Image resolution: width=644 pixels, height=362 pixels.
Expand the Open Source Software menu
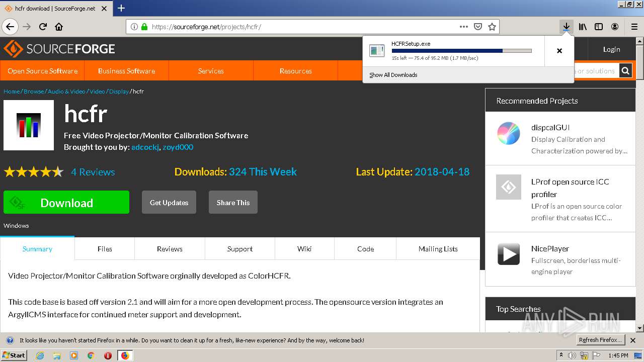click(x=42, y=71)
